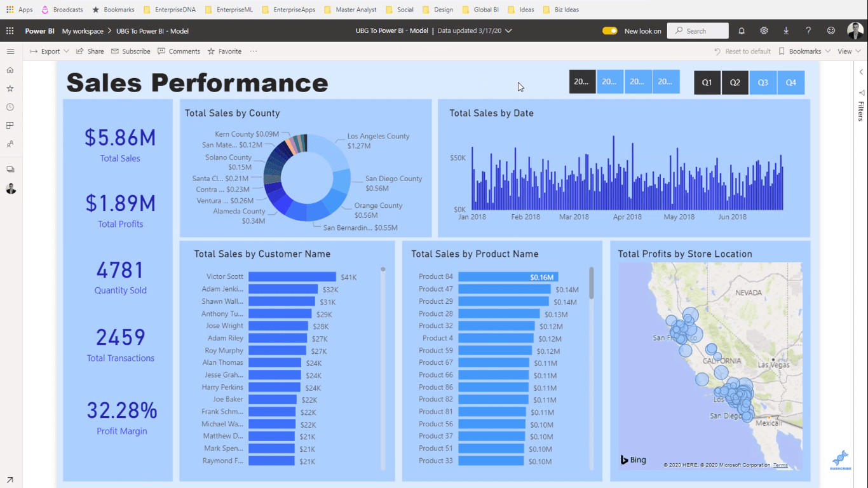868x488 pixels.
Task: Open the Global BI bookmark folder
Action: 482,10
